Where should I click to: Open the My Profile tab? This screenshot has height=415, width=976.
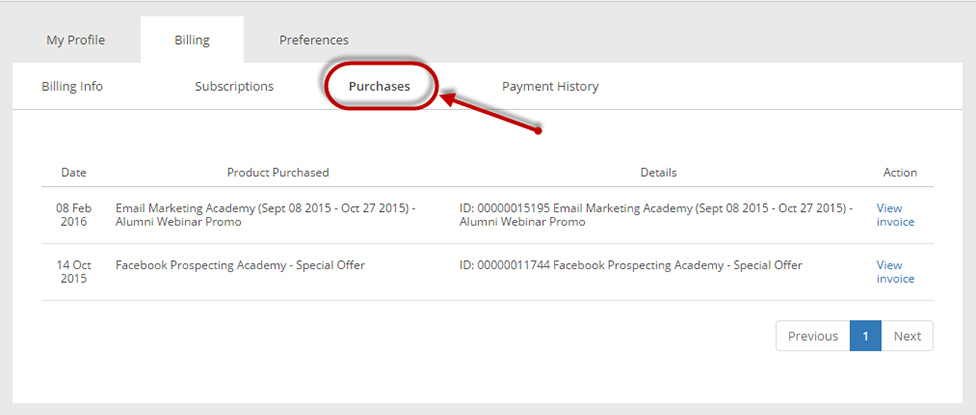(x=75, y=40)
